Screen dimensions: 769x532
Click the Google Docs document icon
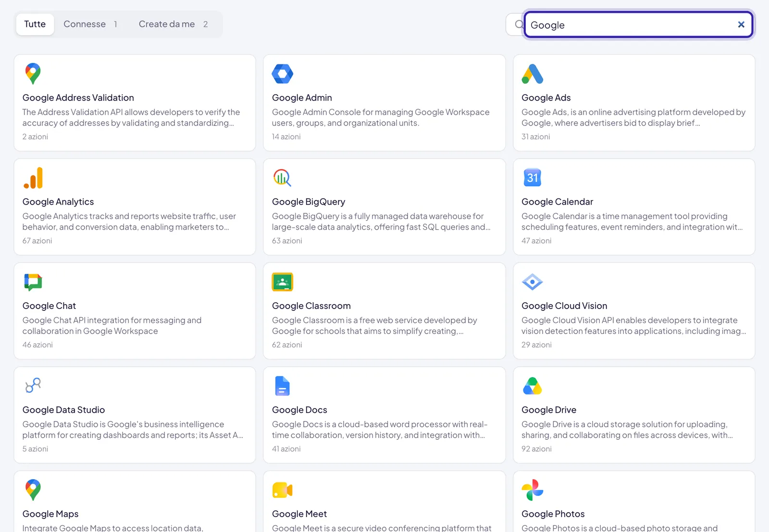(x=282, y=386)
